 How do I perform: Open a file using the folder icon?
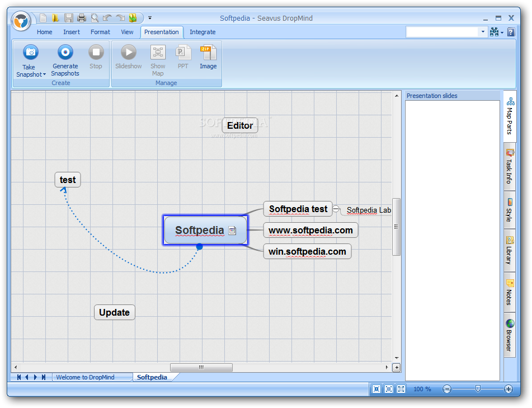(55, 18)
